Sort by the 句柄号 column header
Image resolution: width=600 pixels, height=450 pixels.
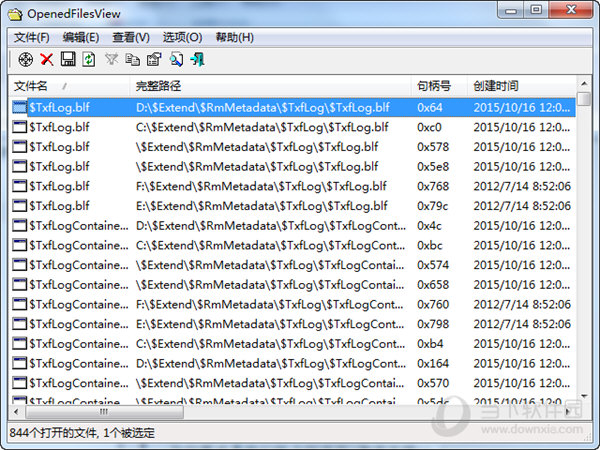[x=439, y=86]
